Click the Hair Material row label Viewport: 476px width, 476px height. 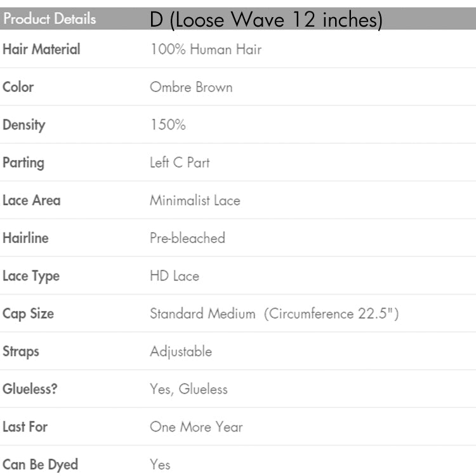point(41,49)
